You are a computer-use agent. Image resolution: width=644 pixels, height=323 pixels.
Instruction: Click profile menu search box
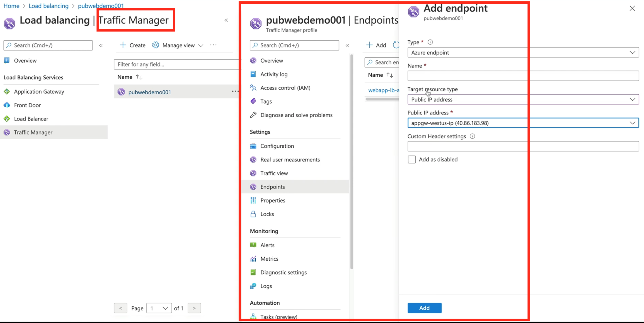pyautogui.click(x=295, y=45)
